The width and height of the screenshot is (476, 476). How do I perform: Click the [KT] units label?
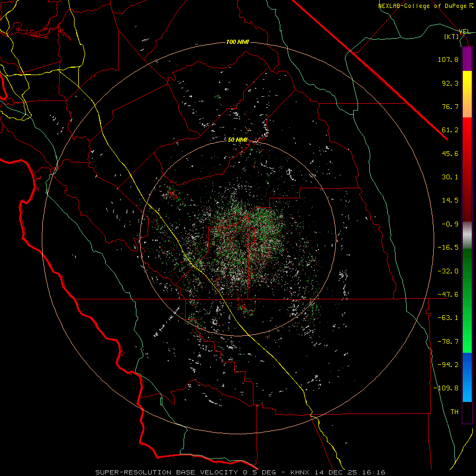(452, 36)
